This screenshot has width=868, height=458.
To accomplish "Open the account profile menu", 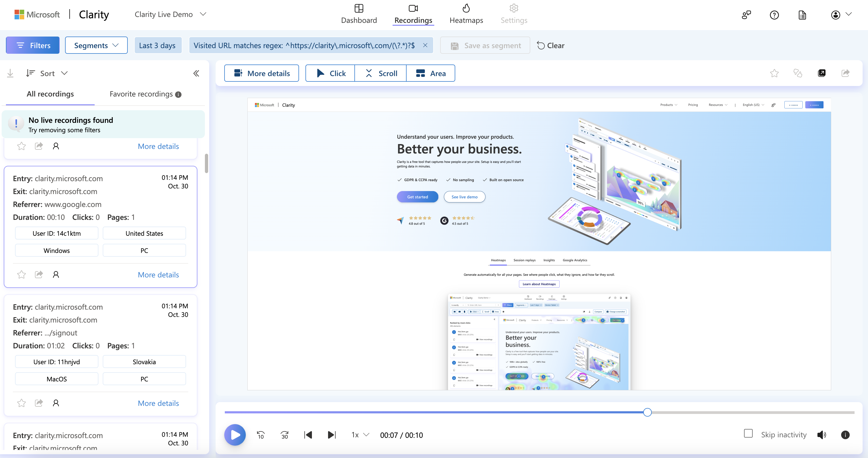I will tap(841, 15).
